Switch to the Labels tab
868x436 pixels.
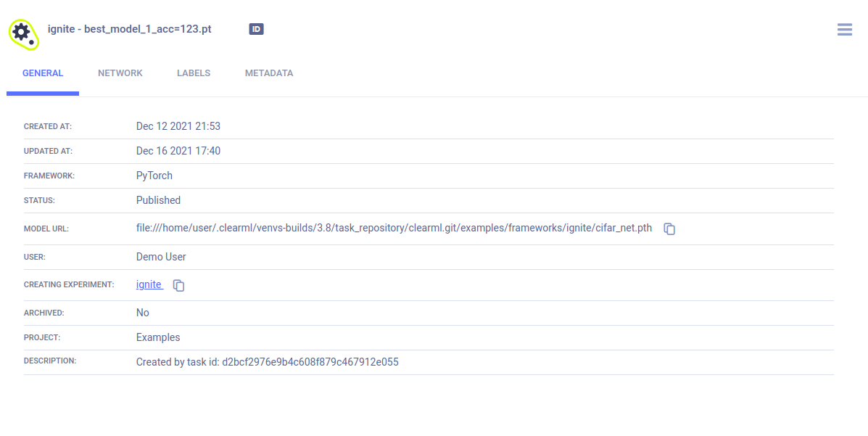194,73
